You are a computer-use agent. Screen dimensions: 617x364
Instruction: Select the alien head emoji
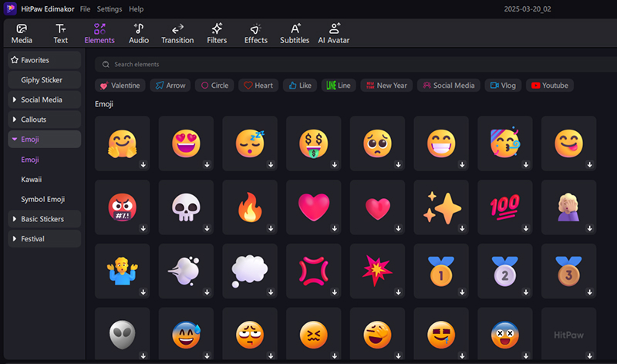tap(123, 335)
